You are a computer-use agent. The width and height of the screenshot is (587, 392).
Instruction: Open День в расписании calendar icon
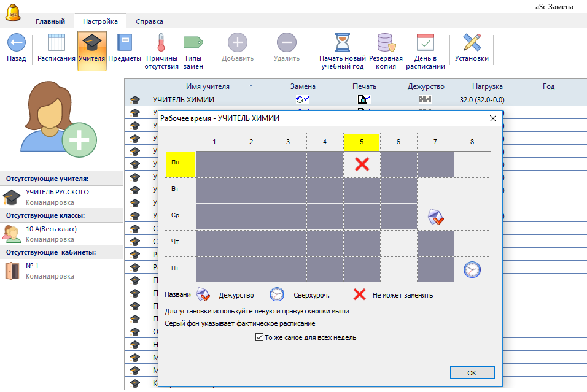426,42
